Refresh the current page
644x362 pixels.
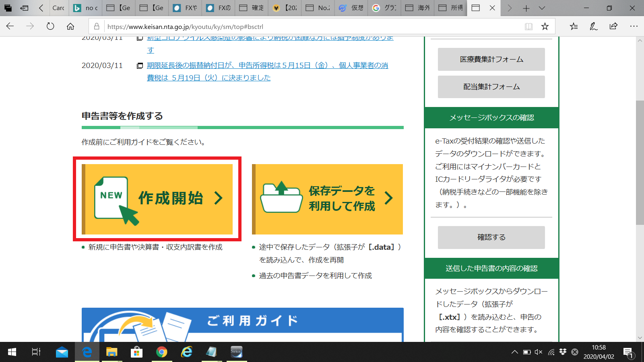click(50, 26)
